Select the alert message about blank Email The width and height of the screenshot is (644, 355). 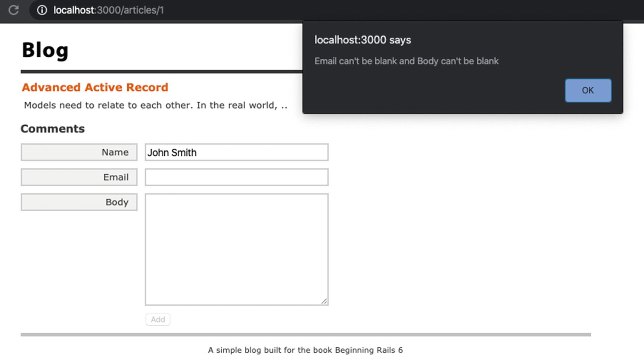tap(407, 61)
